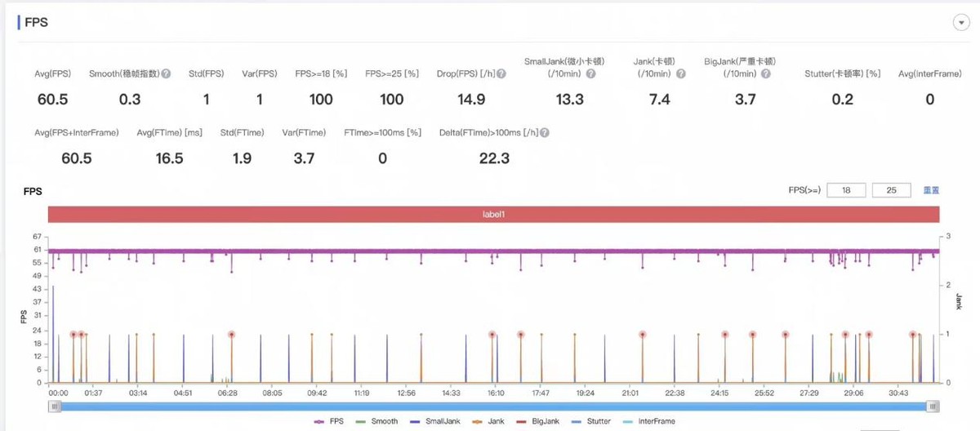Open the SmallJank (/10min) help icon
The height and width of the screenshot is (431, 980).
pos(590,73)
